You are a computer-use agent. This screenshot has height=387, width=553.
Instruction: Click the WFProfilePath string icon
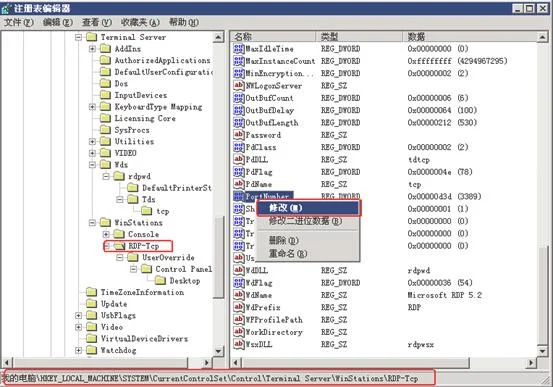click(239, 320)
